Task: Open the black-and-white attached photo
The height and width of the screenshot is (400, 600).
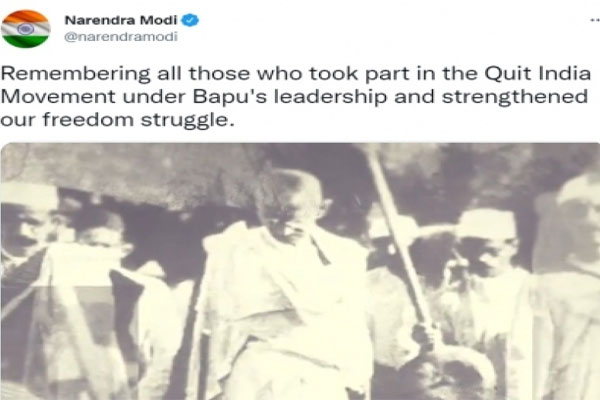Action: [300, 271]
